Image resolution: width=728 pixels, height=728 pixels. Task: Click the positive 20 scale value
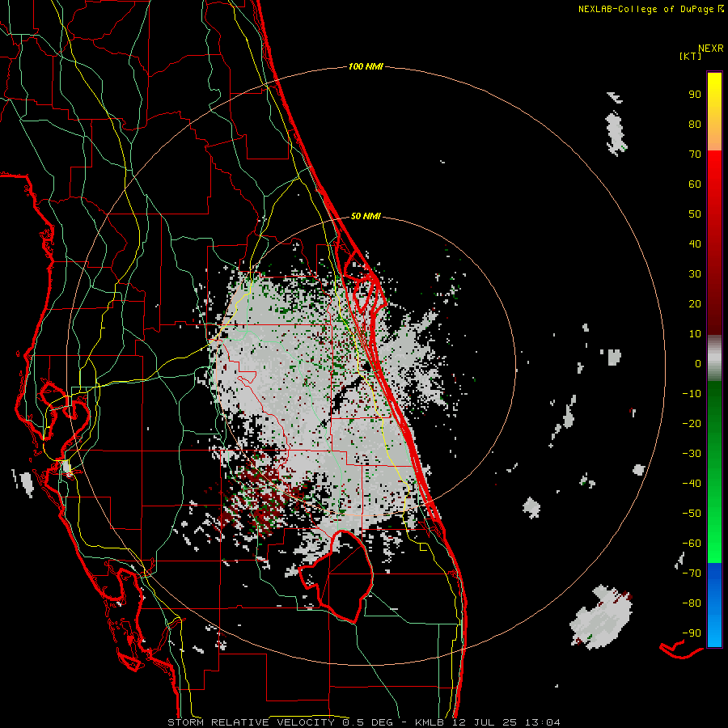pyautogui.click(x=695, y=303)
